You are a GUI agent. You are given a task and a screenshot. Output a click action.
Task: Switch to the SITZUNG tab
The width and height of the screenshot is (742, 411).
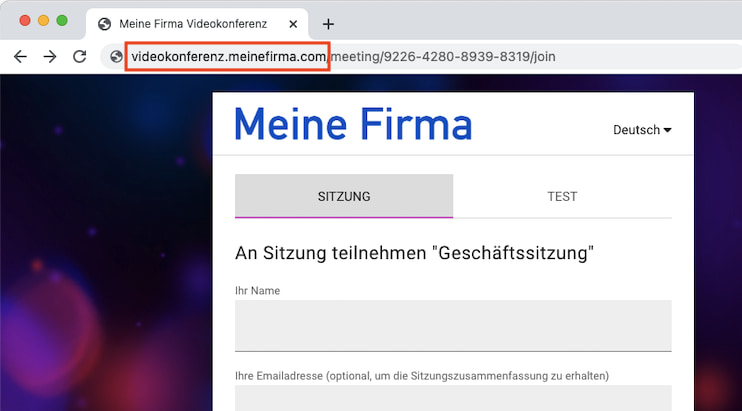343,196
